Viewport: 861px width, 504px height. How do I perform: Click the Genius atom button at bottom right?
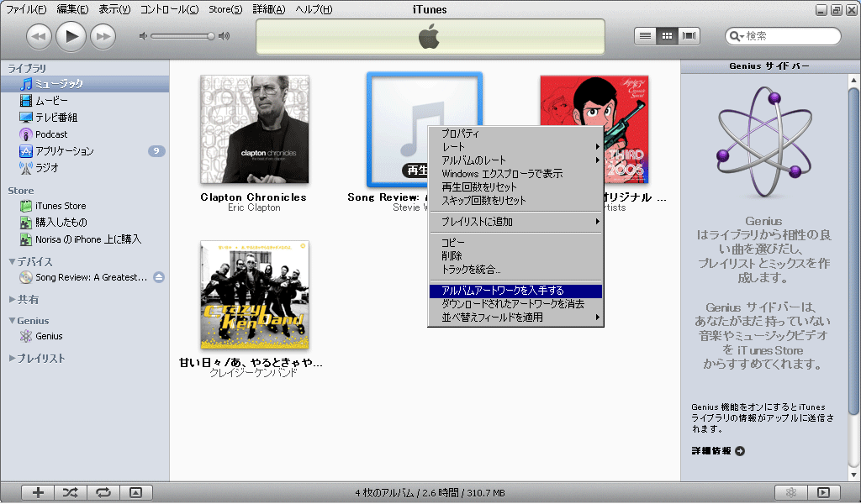790,492
